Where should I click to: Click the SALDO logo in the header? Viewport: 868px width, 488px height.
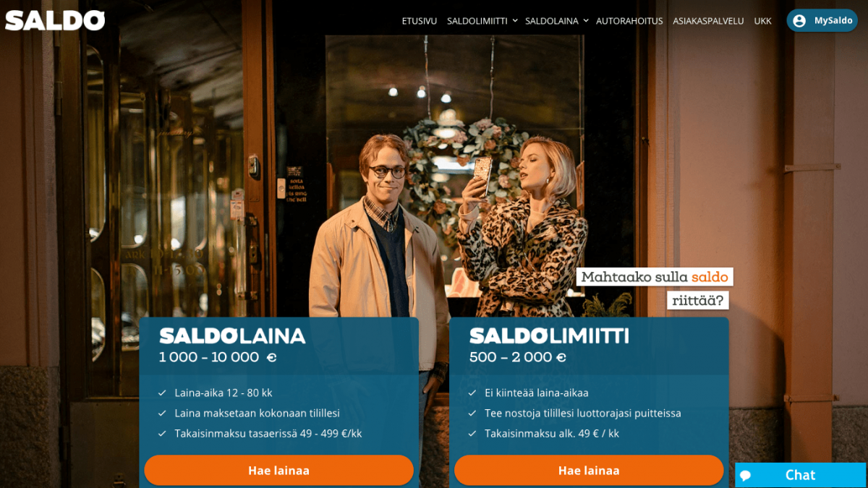pyautogui.click(x=55, y=20)
